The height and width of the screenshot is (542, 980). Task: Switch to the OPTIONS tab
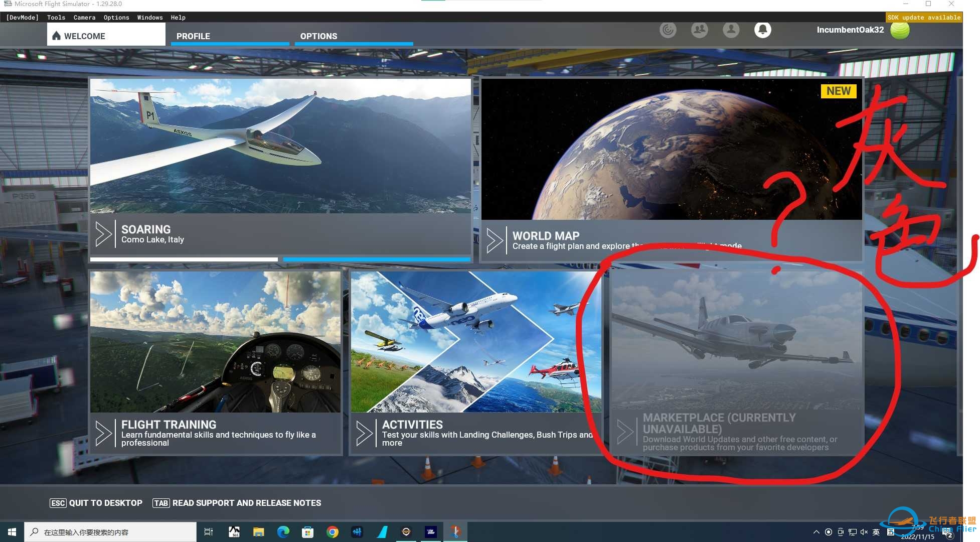(354, 36)
